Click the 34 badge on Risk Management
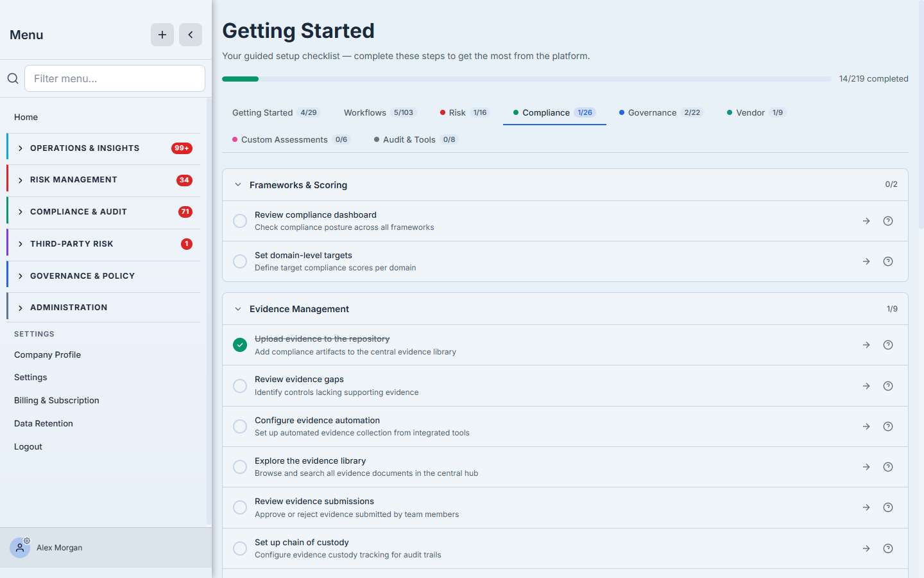This screenshot has height=578, width=924. click(x=184, y=180)
